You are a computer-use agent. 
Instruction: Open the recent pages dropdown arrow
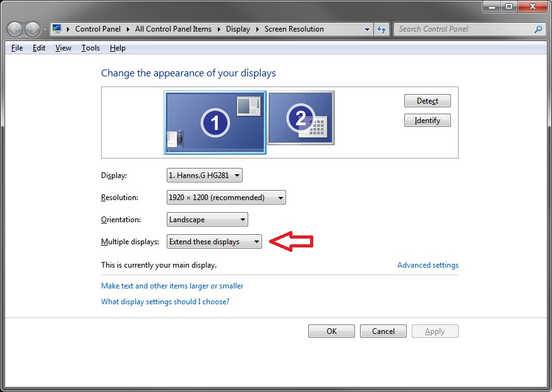click(x=45, y=29)
